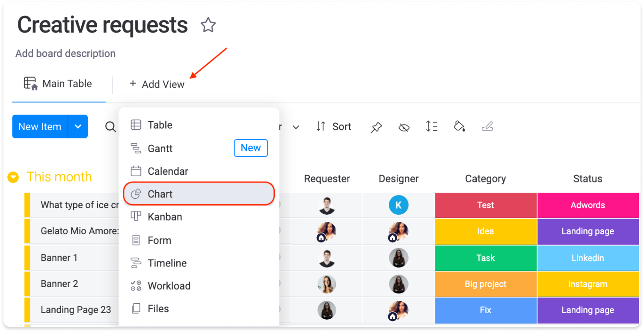This screenshot has width=644, height=332.
Task: Click the pencil edit icon in toolbar
Action: click(x=487, y=126)
